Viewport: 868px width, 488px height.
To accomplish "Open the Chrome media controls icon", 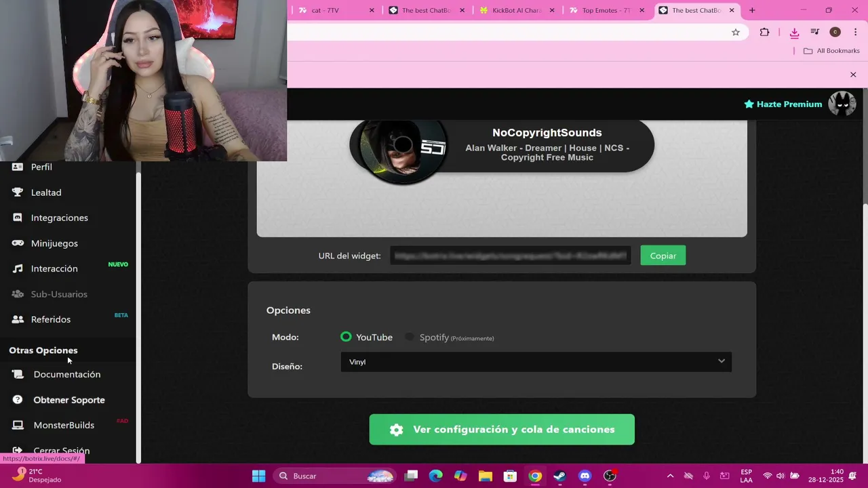I will click(x=815, y=32).
